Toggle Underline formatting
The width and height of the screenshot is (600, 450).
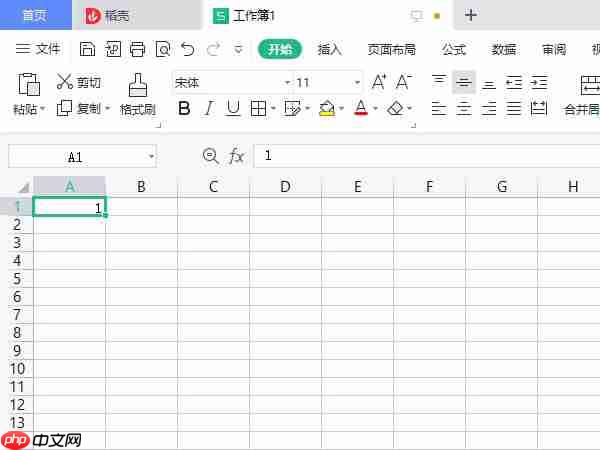pos(233,108)
